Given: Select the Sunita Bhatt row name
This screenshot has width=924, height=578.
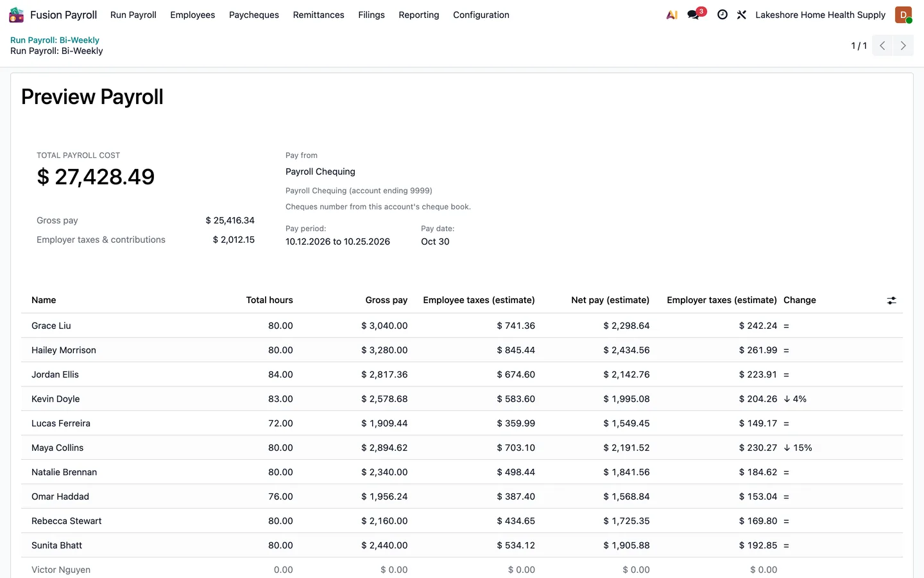Looking at the screenshot, I should point(57,545).
